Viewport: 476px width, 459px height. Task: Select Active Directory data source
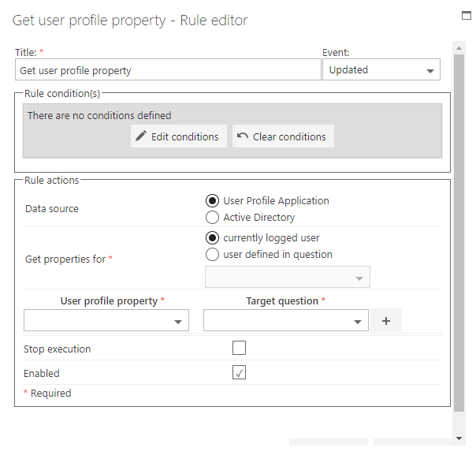click(212, 217)
